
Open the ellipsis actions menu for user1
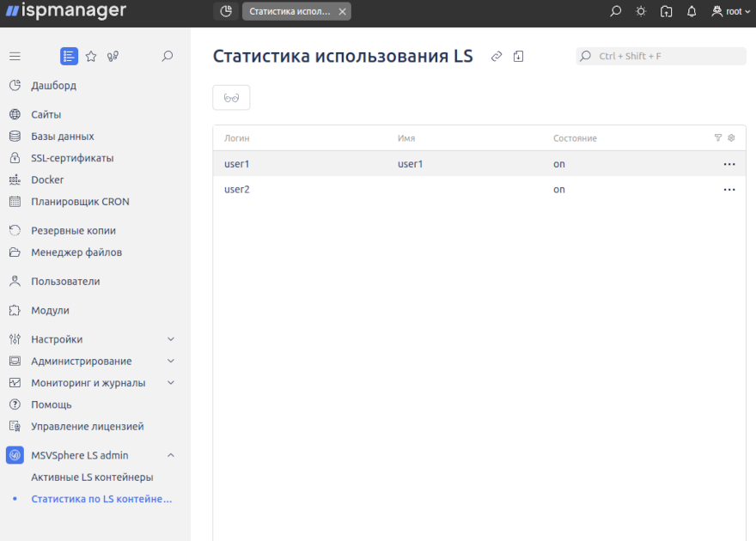point(729,164)
